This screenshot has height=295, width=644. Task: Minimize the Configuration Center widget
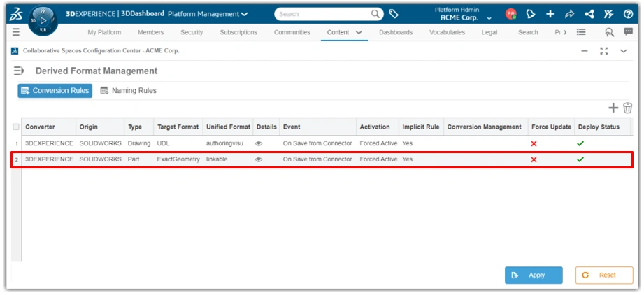[585, 51]
